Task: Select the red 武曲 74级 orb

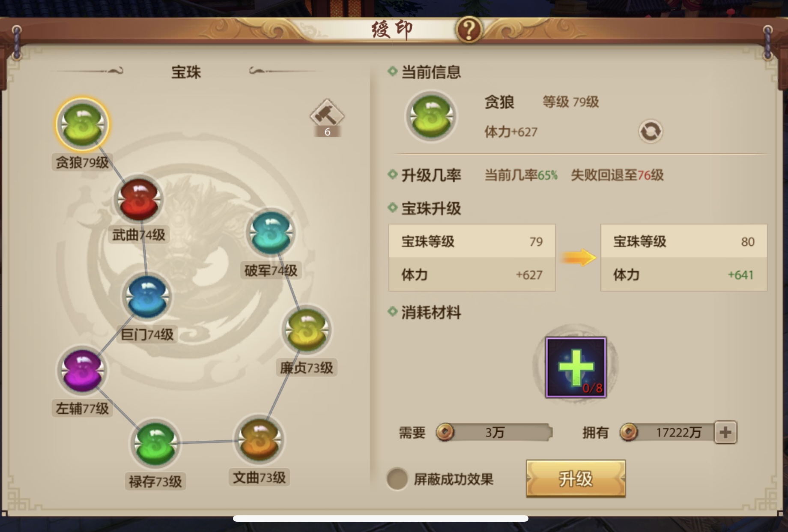Action: pyautogui.click(x=138, y=200)
